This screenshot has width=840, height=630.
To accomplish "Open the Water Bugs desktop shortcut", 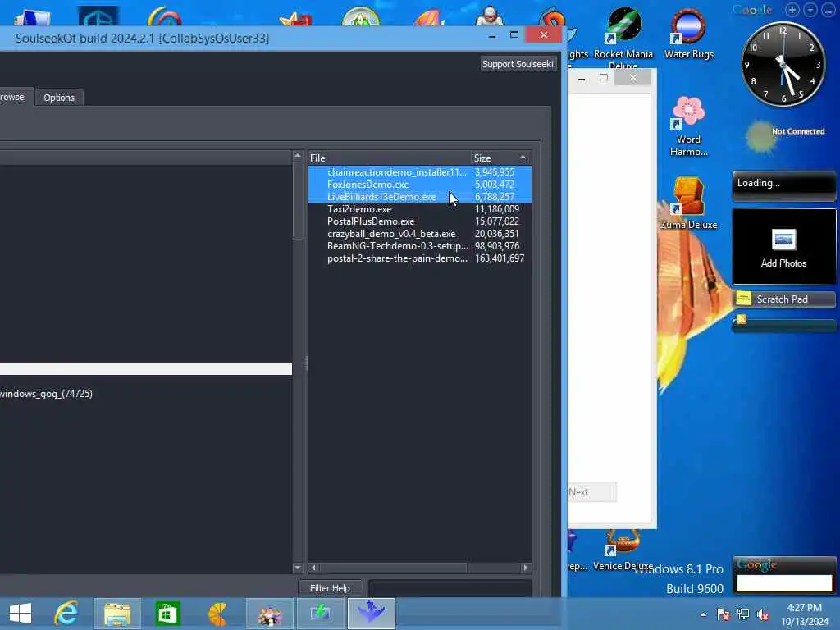I will pos(688,33).
